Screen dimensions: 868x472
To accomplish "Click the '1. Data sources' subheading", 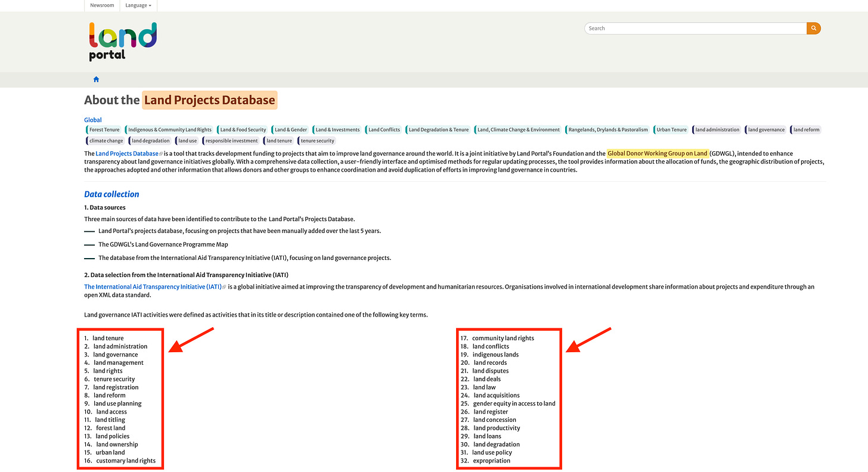I will 105,207.
